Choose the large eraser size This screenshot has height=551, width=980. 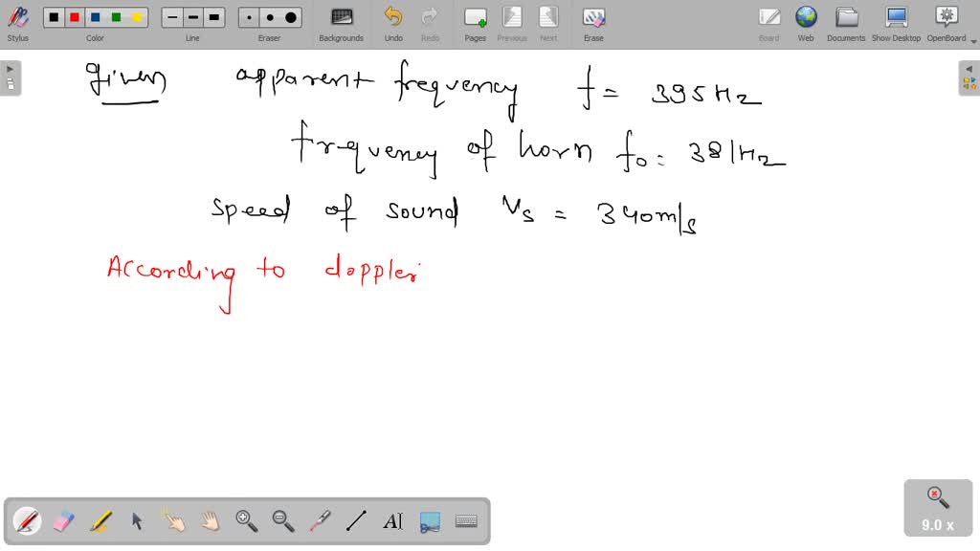[x=291, y=17]
